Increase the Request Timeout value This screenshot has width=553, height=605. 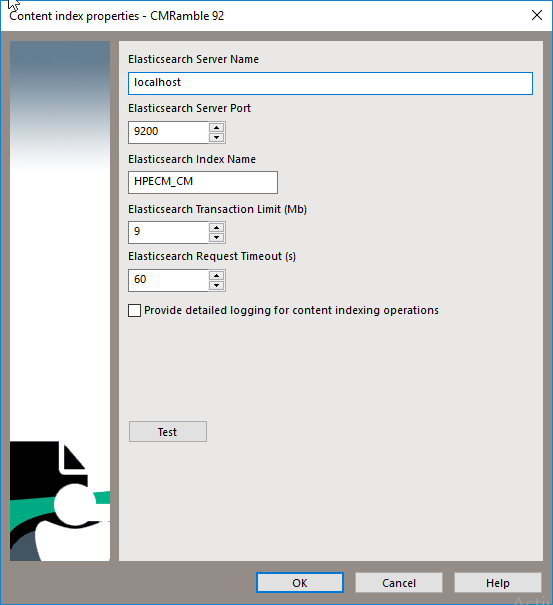pos(216,275)
